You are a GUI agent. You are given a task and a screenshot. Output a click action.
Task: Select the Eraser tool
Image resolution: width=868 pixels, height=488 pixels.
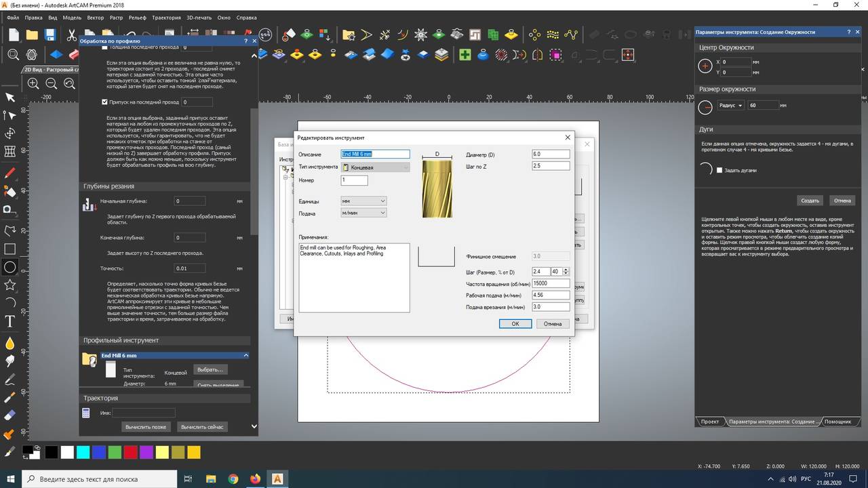[10, 415]
